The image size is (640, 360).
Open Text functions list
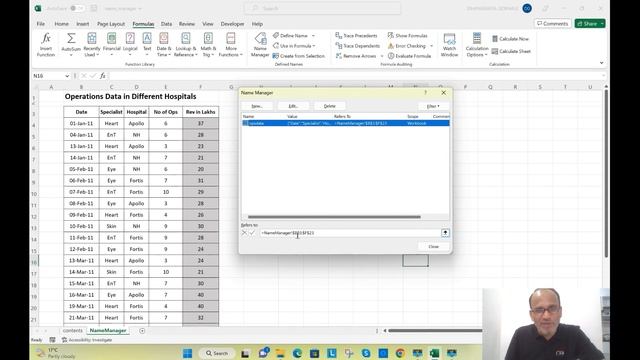tap(147, 45)
